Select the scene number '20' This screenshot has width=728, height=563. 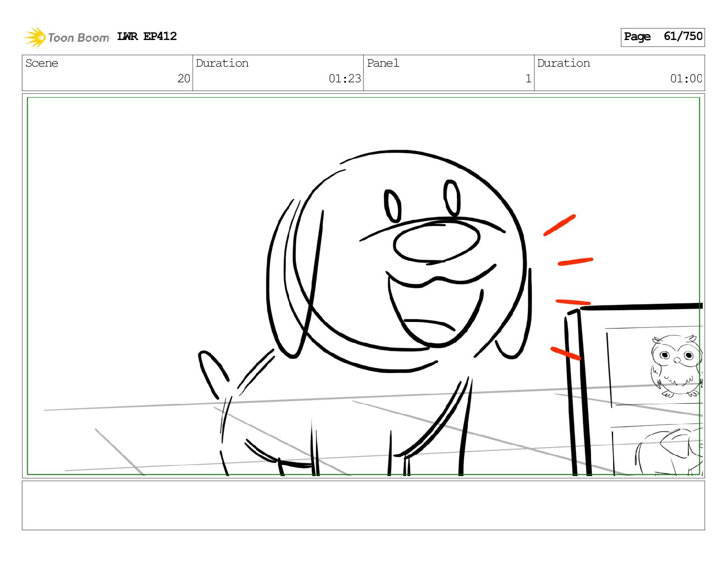pyautogui.click(x=184, y=79)
